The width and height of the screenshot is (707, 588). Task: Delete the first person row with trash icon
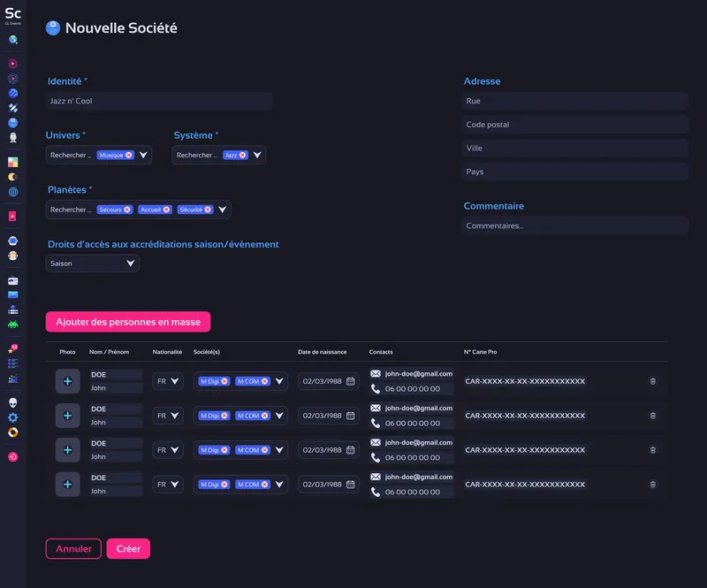coord(653,381)
